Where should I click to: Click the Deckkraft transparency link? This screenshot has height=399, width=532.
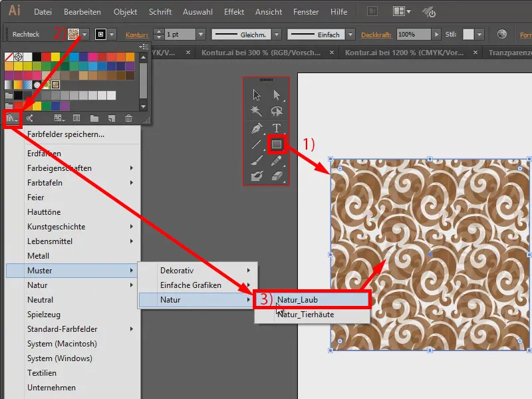coord(376,35)
